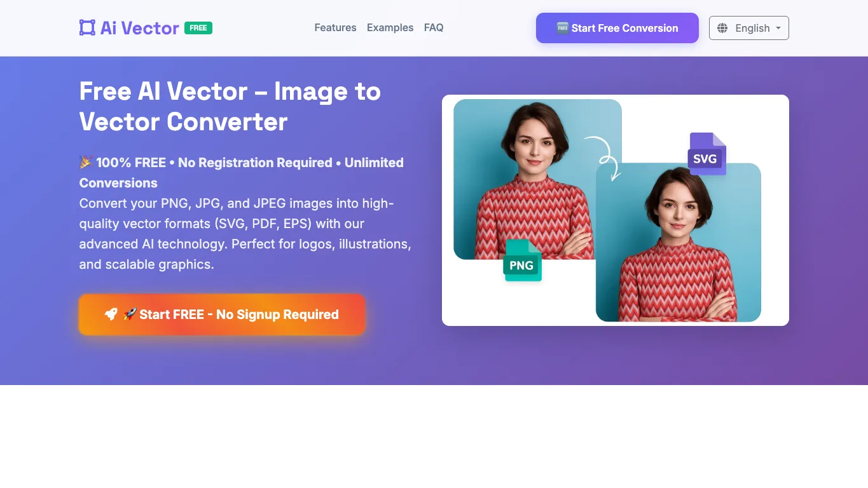Click the Start Free Conversion button
Image resolution: width=868 pixels, height=488 pixels.
pyautogui.click(x=617, y=28)
